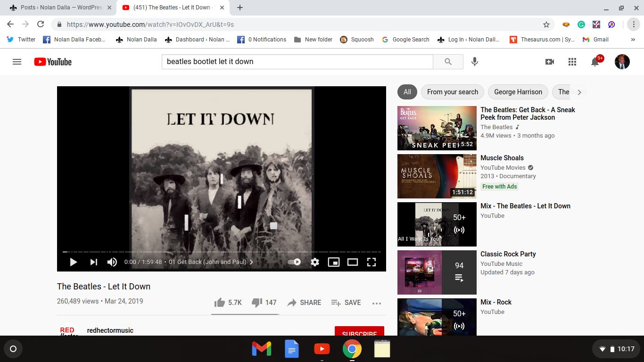Open The Beatles channel under Sneak Peek
Screen dimensions: 644x362
[496, 127]
